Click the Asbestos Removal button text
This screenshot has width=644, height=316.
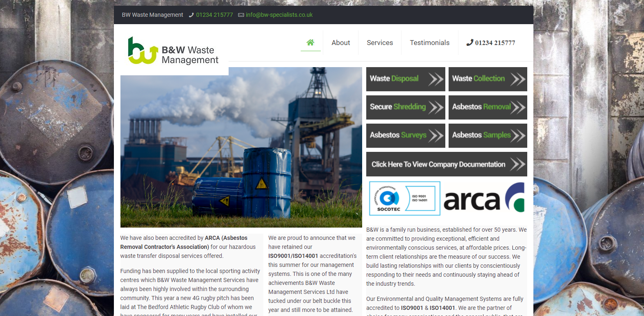pos(481,107)
